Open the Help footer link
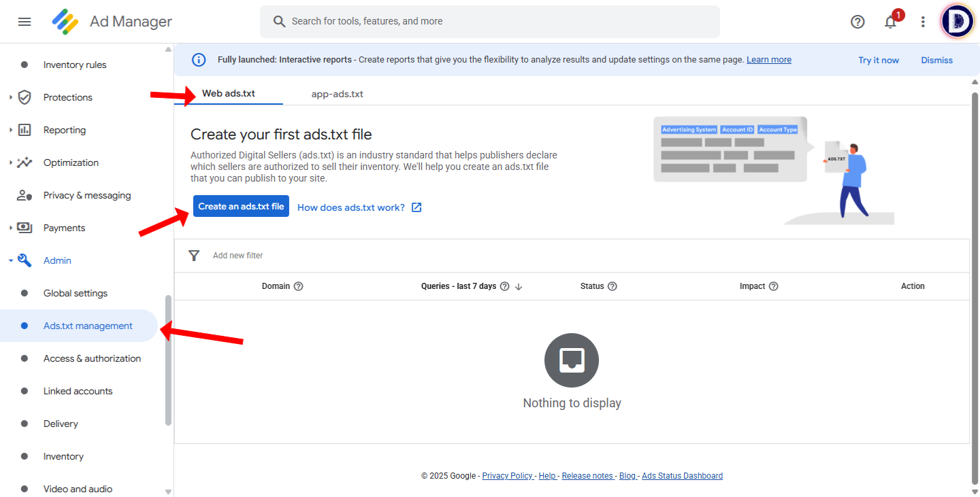 coord(548,476)
